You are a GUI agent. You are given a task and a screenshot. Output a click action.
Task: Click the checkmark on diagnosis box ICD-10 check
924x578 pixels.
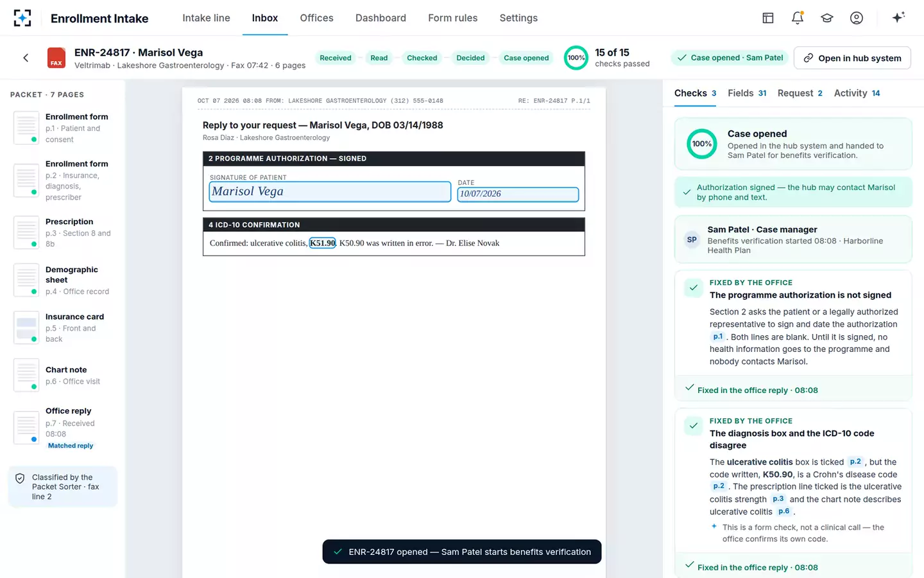tap(694, 426)
